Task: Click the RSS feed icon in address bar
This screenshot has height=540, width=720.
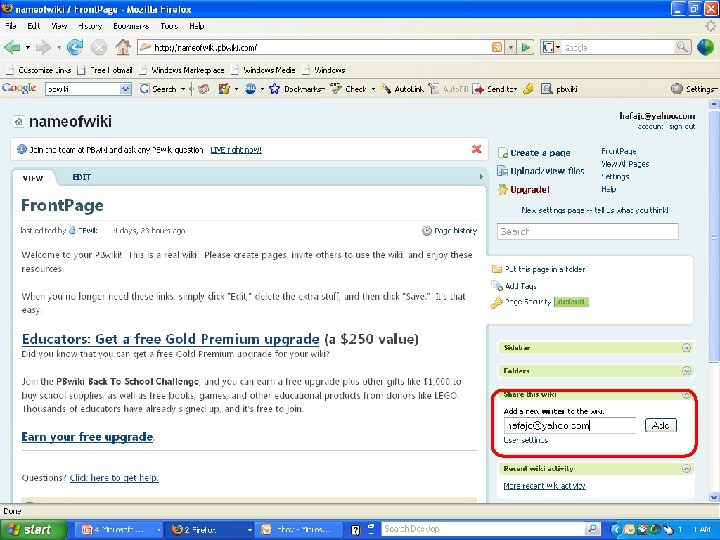Action: coord(496,47)
